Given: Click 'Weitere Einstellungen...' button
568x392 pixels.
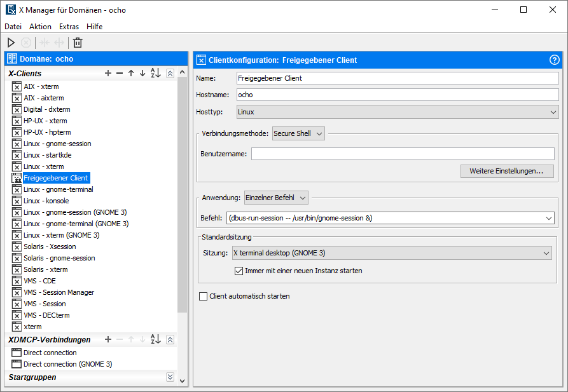Looking at the screenshot, I should (x=507, y=171).
